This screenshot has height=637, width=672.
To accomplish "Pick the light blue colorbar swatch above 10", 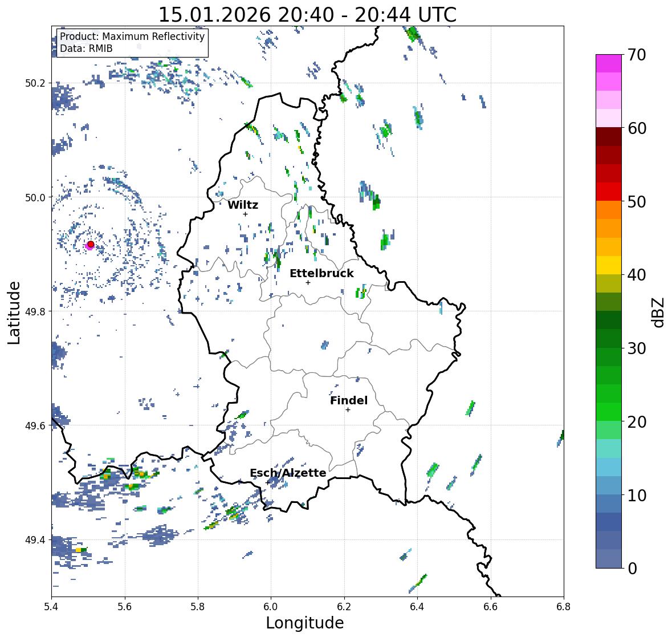I will (609, 485).
